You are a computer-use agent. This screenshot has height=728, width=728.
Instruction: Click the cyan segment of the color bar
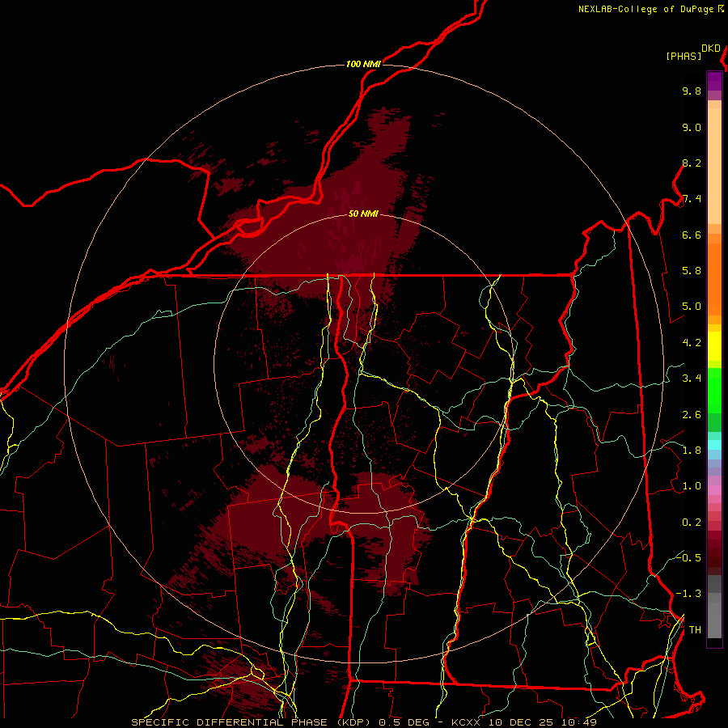click(714, 445)
